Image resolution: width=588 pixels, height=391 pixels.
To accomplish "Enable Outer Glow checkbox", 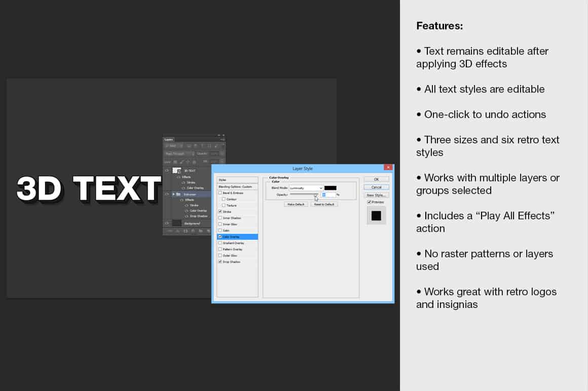I will pos(220,255).
